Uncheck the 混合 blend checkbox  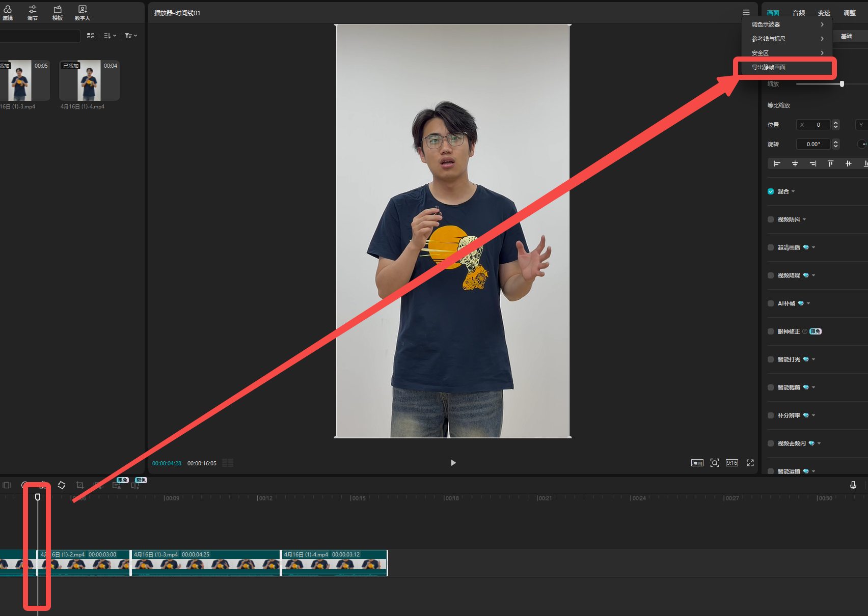click(x=771, y=191)
